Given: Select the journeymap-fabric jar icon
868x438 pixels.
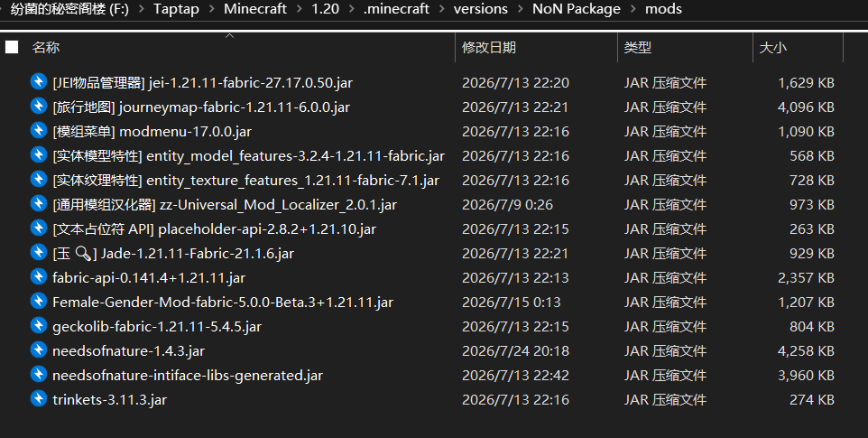Looking at the screenshot, I should (x=38, y=107).
